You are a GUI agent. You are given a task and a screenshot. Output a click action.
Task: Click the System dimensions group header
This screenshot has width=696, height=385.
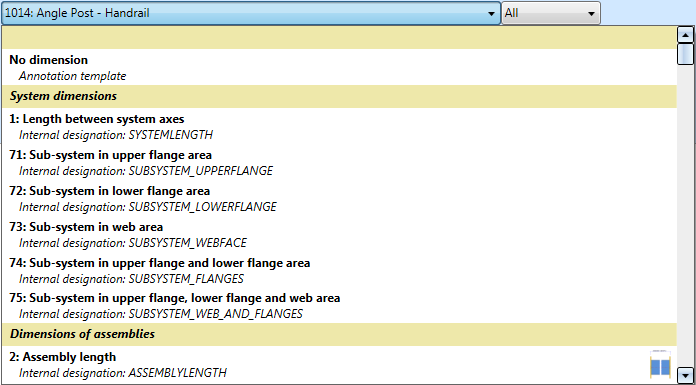pyautogui.click(x=339, y=96)
